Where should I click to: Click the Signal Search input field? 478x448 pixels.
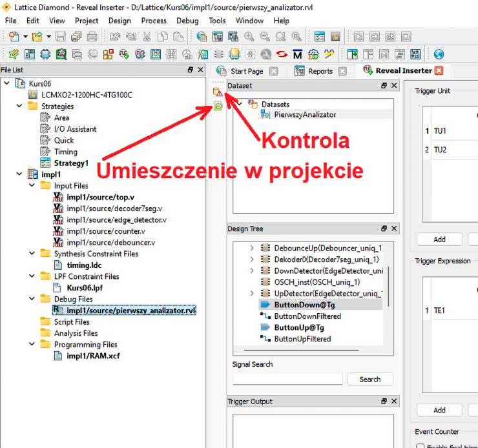coord(287,379)
